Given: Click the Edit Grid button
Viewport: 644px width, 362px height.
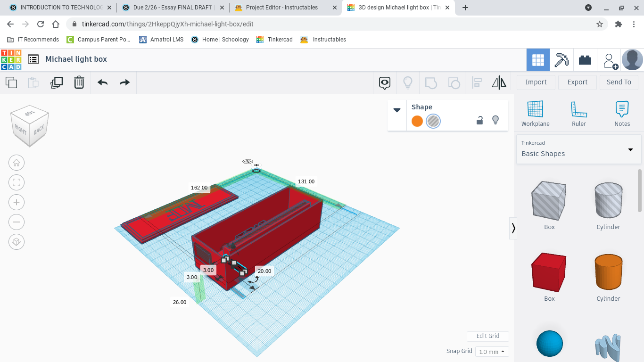Looking at the screenshot, I should point(488,336).
